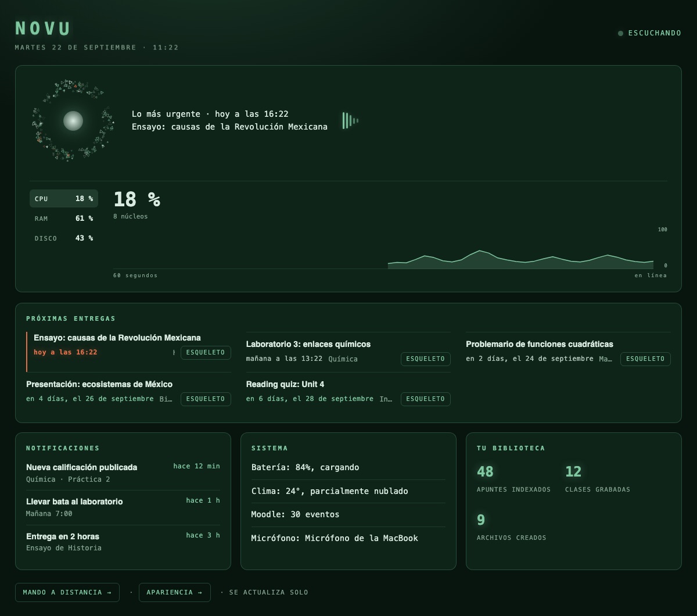Click Esqueleto for Ensayo Revolución Mexicana
Viewport: 697px width, 616px height.
(206, 352)
